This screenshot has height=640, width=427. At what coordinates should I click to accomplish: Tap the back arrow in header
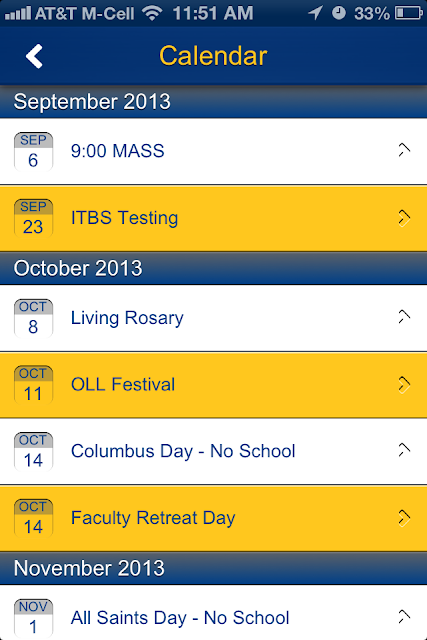pyautogui.click(x=34, y=56)
